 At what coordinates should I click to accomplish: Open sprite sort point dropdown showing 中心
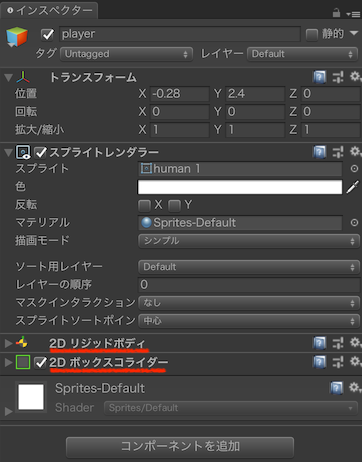coord(249,321)
